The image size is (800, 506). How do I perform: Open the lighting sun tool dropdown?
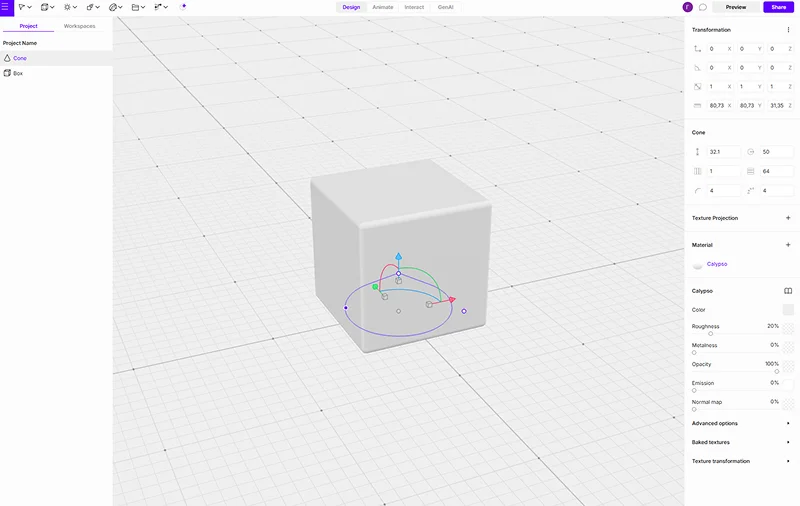(x=69, y=7)
